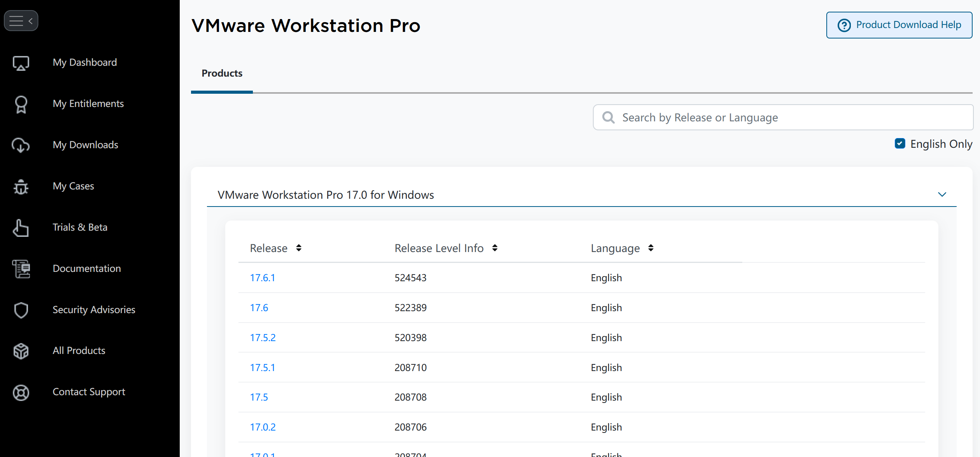Focus the Search by Release or Language field
Viewport: 980px width, 457px height.
pyautogui.click(x=783, y=117)
